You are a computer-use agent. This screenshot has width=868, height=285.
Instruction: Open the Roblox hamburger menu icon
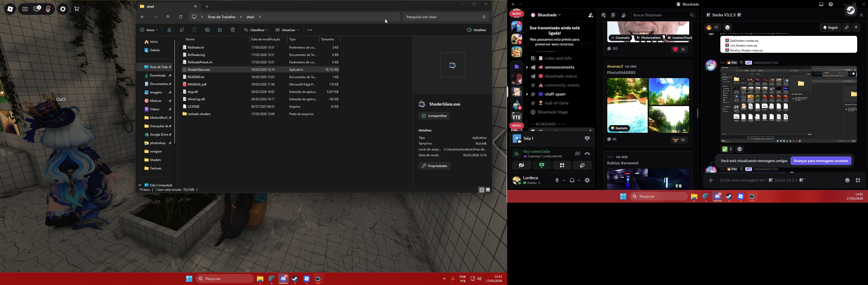pyautogui.click(x=25, y=9)
